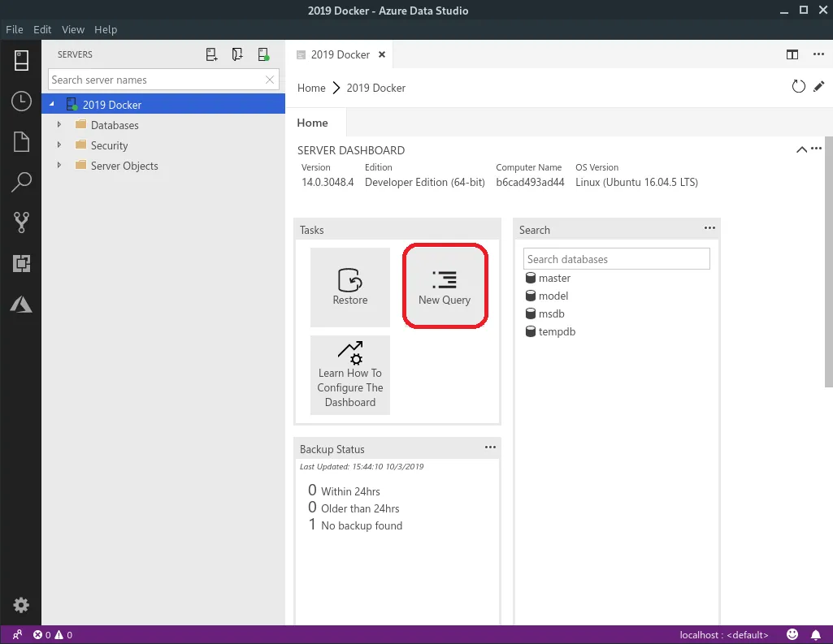Open Search widget ellipsis menu
Image resolution: width=833 pixels, height=644 pixels.
(709, 227)
